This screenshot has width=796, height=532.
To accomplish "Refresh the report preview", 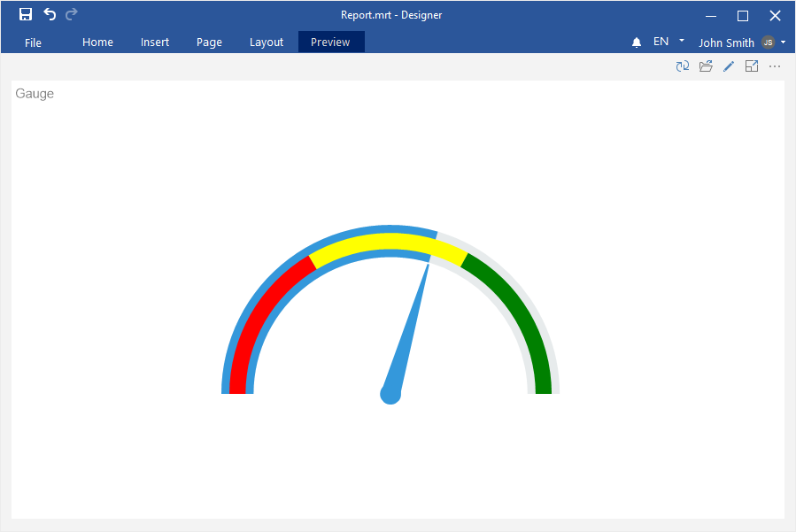I will (683, 66).
